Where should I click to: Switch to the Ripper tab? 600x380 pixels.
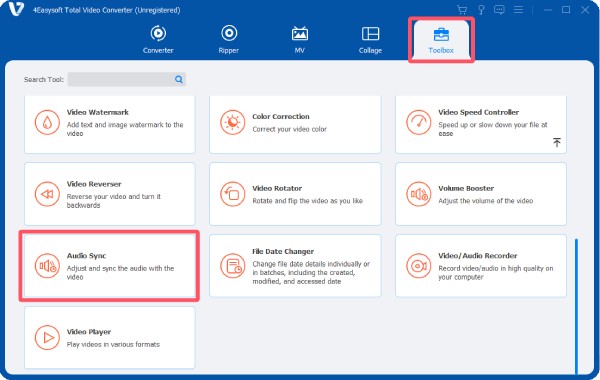click(229, 39)
